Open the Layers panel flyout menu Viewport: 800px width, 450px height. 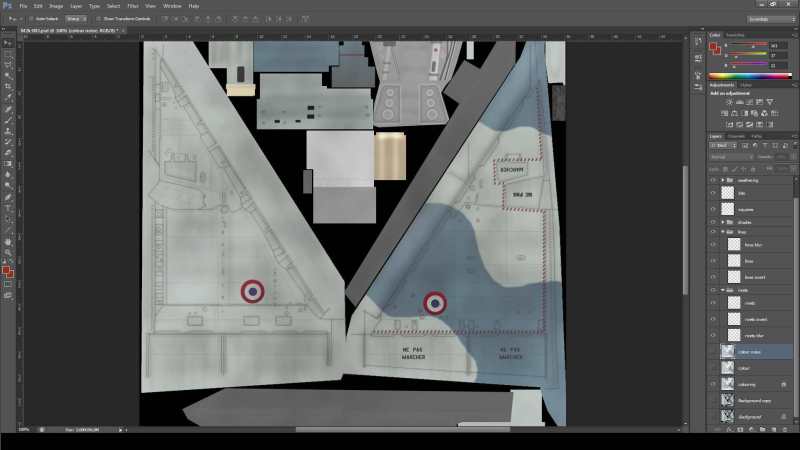click(x=794, y=137)
